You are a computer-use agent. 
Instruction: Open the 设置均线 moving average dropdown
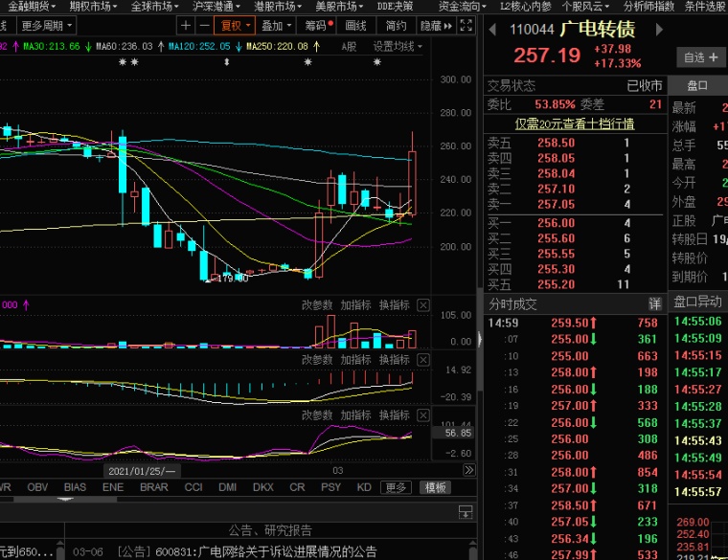pos(398,46)
